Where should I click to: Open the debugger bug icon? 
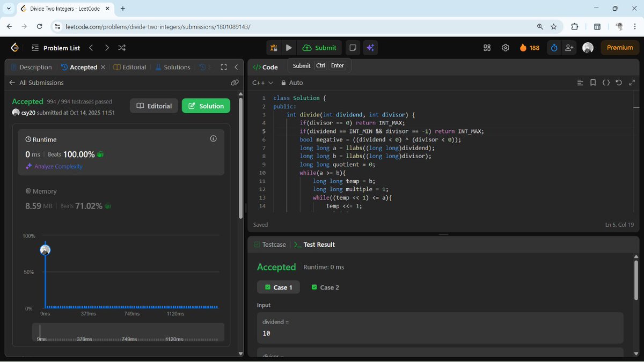(274, 48)
